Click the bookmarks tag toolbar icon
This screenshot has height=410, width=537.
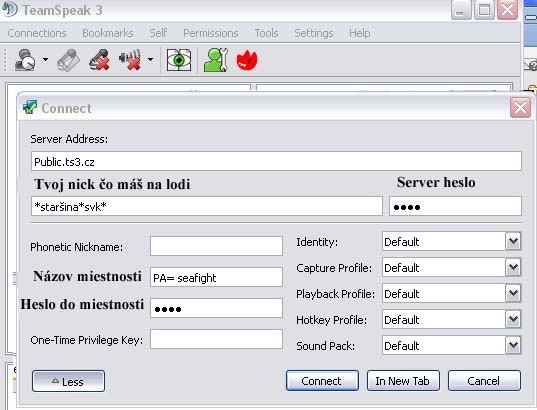[x=68, y=60]
